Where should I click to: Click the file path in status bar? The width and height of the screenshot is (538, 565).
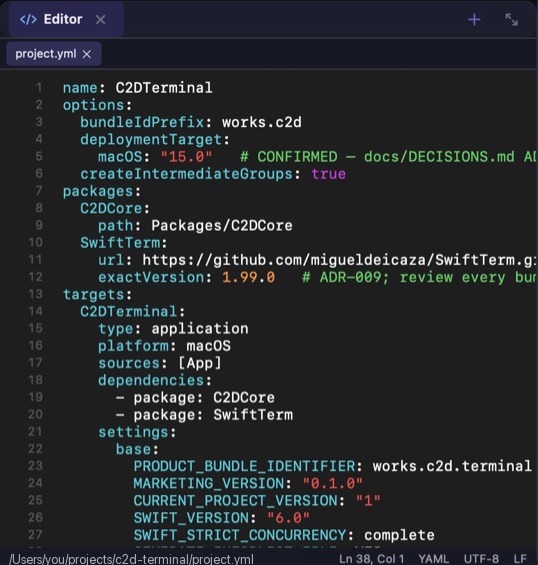point(132,559)
